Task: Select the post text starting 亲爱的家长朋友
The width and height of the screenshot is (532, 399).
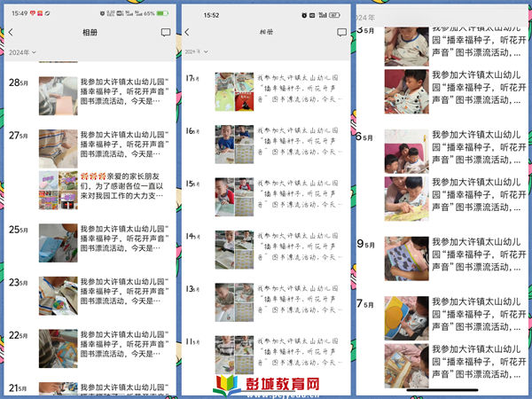Action: coord(122,185)
